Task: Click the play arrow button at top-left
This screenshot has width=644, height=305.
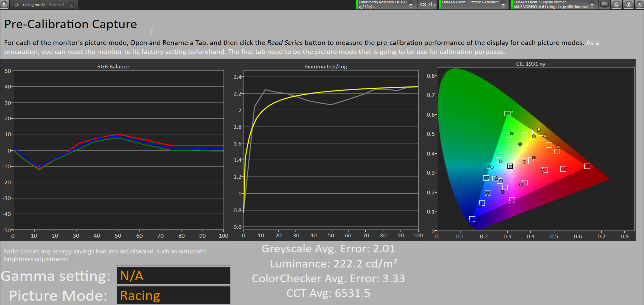Action: (x=4, y=4)
